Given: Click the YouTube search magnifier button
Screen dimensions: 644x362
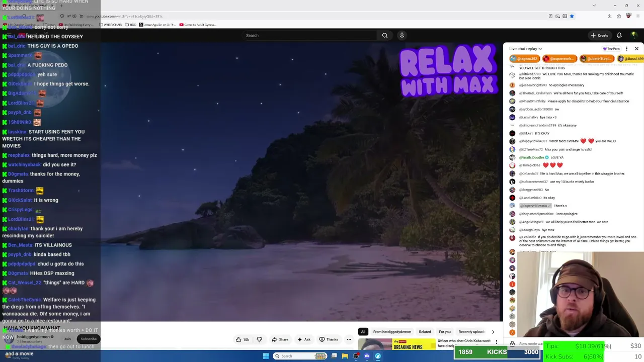Looking at the screenshot, I should click(x=385, y=35).
